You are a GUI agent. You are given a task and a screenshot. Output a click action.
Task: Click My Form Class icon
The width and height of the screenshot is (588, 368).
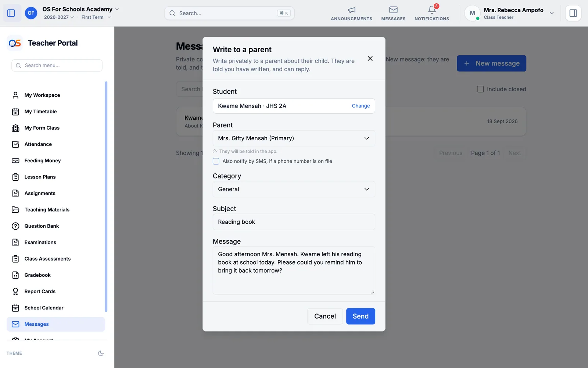click(15, 128)
